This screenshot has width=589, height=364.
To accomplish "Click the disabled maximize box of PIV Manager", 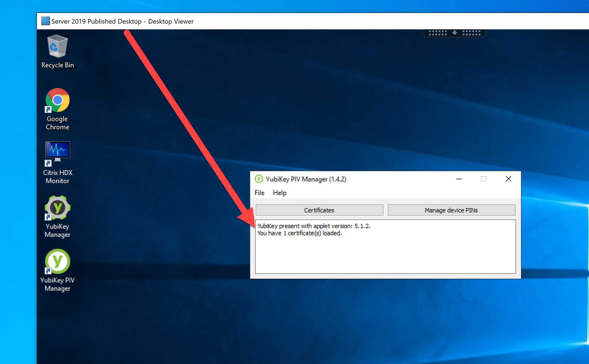I will [483, 179].
